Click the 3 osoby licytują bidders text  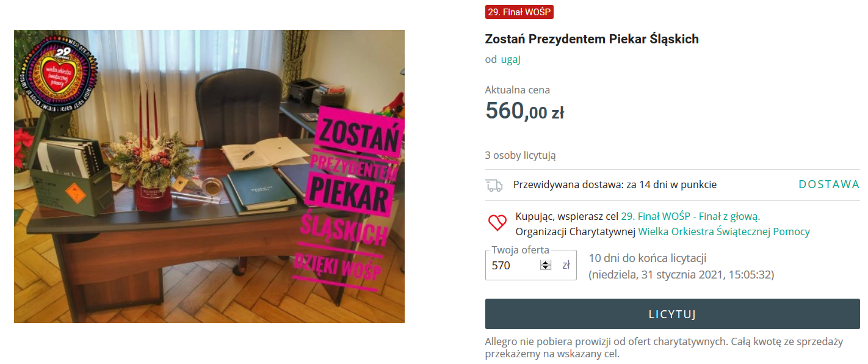(x=521, y=155)
